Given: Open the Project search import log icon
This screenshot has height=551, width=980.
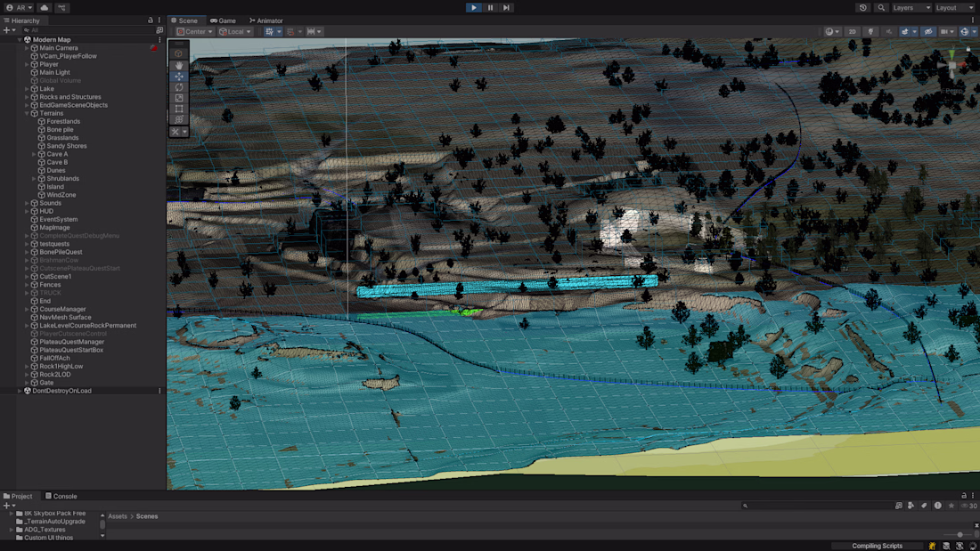Looking at the screenshot, I should (937, 506).
